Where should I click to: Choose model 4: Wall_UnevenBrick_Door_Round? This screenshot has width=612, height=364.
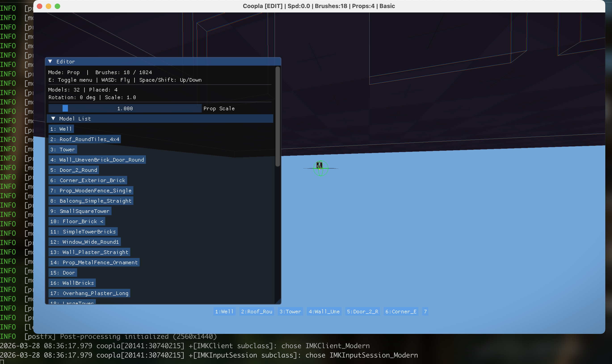97,160
